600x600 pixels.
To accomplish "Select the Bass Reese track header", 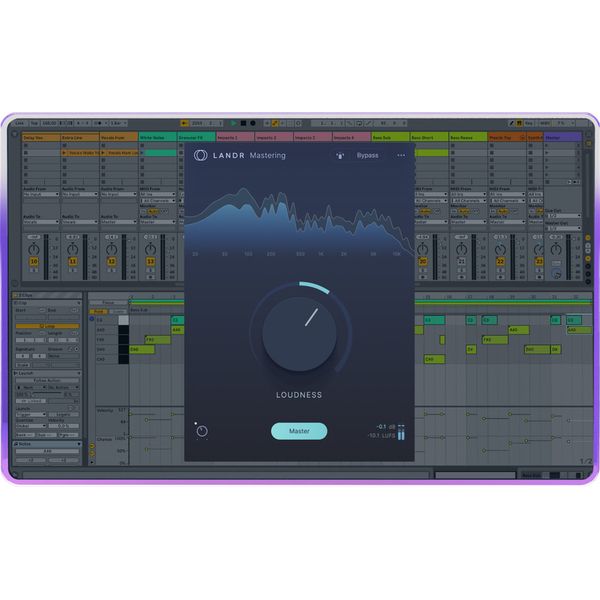I will coord(468,137).
